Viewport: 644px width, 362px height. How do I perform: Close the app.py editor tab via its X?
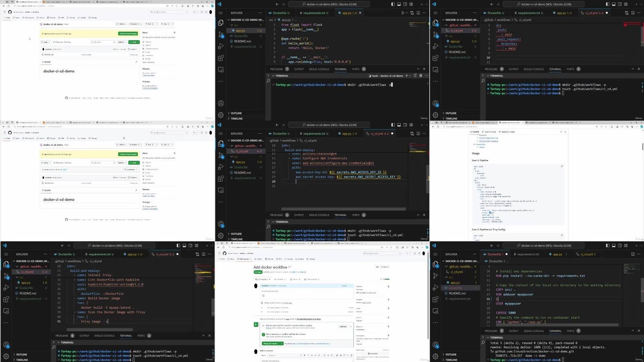[x=360, y=13]
